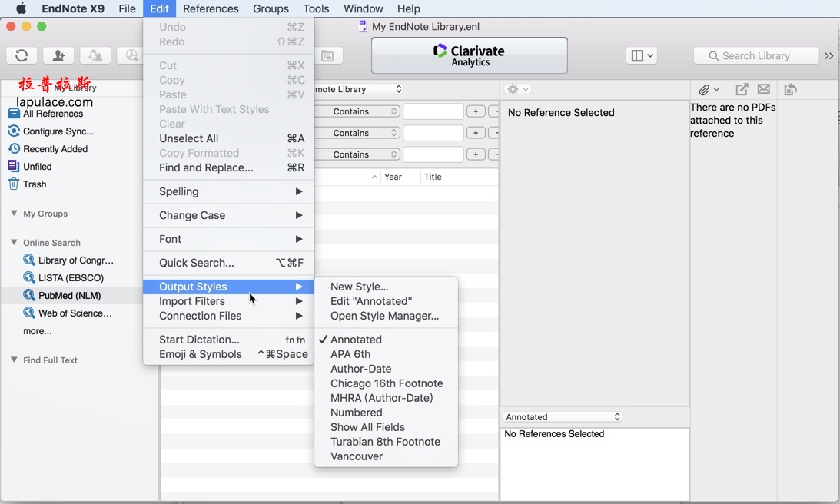Screen dimensions: 840x504
Task: Click plus button on first search row
Action: point(476,111)
